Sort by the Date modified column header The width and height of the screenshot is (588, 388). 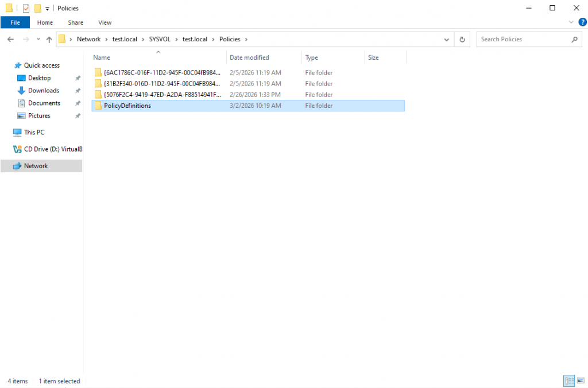tap(249, 57)
